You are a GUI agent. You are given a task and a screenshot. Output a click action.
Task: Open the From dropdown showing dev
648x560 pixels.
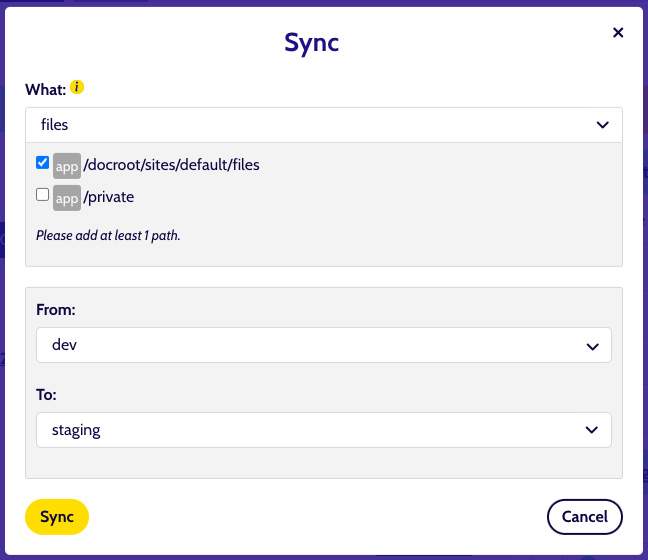pyautogui.click(x=324, y=345)
